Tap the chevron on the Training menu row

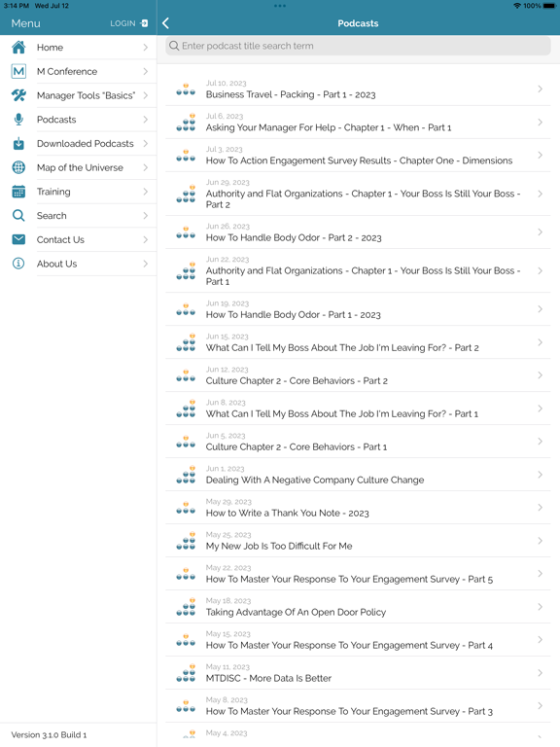[x=145, y=192]
